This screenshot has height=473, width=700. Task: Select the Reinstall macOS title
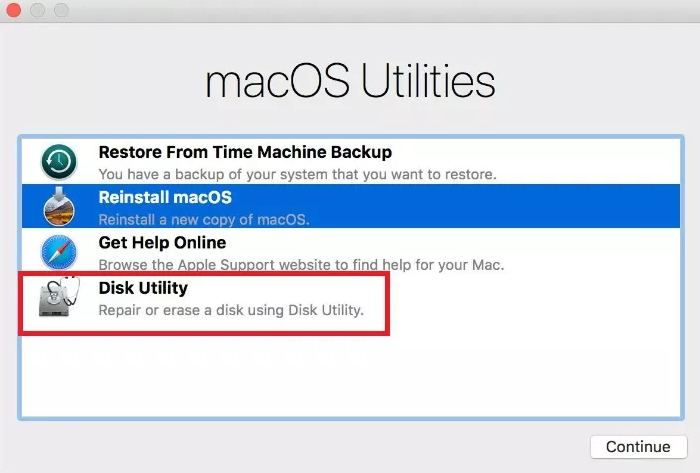165,197
